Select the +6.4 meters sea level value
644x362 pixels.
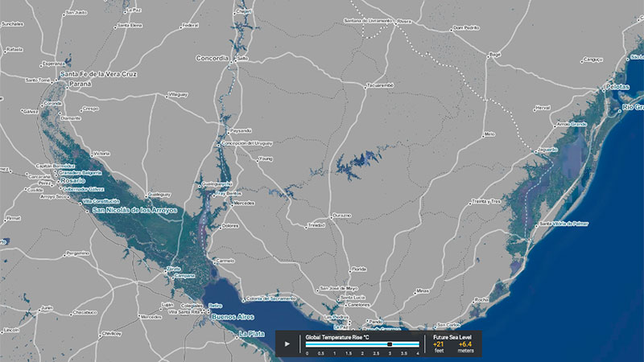click(466, 344)
